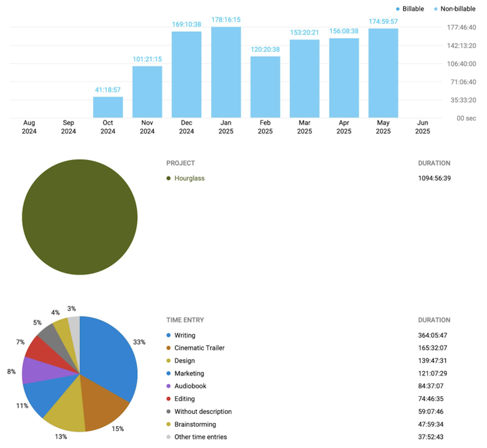487x448 pixels.
Task: Select the October 2024 bar
Action: [108, 107]
